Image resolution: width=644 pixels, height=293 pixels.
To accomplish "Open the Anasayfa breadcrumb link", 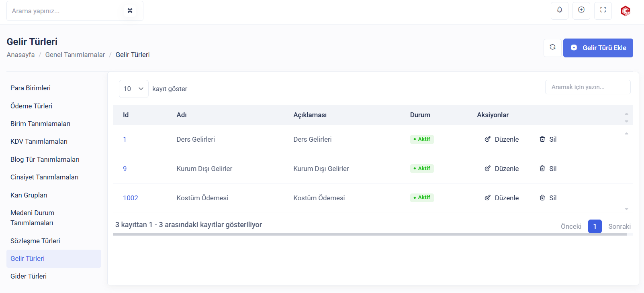I will click(x=20, y=55).
